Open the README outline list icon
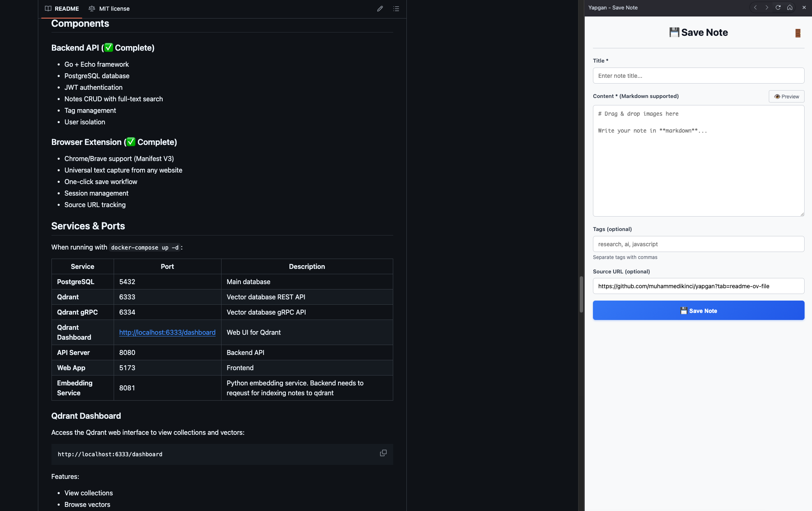This screenshot has width=812, height=511. (x=396, y=9)
